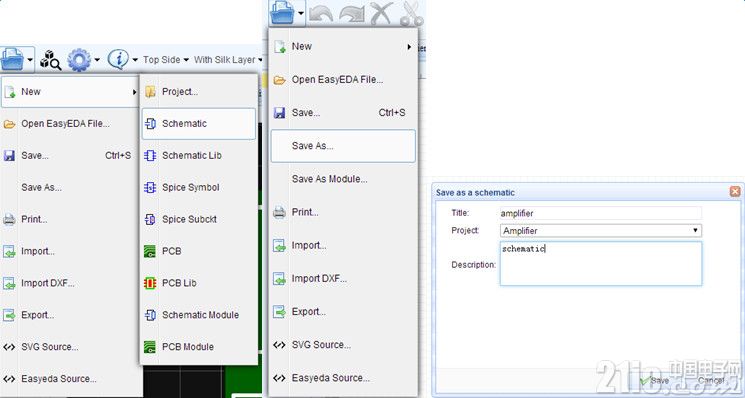Select Save As... in the right menu

(x=343, y=146)
